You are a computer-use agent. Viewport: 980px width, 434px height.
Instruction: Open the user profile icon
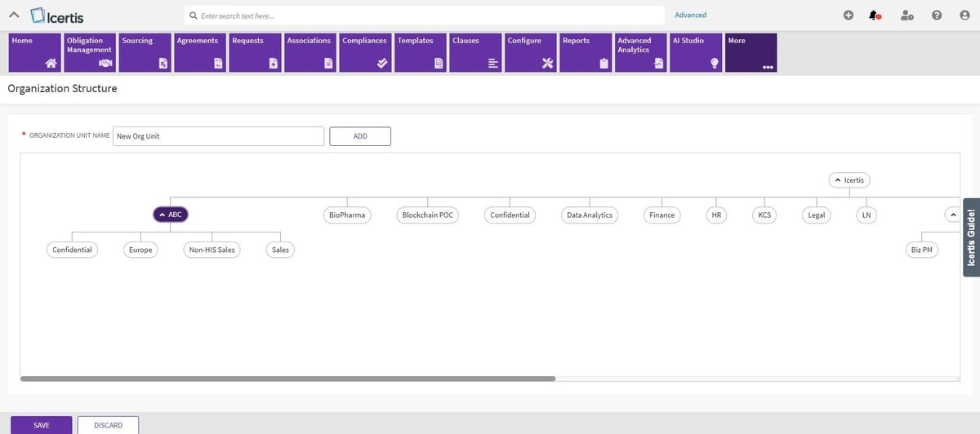(906, 15)
